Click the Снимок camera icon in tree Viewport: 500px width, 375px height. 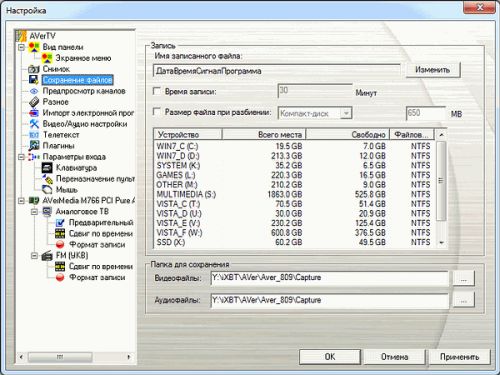point(34,69)
